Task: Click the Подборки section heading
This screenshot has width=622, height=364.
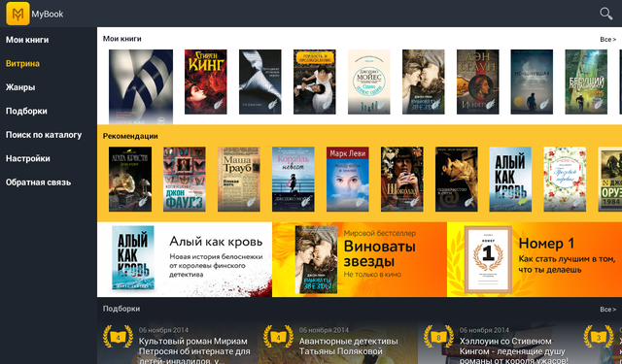Action: [x=121, y=309]
